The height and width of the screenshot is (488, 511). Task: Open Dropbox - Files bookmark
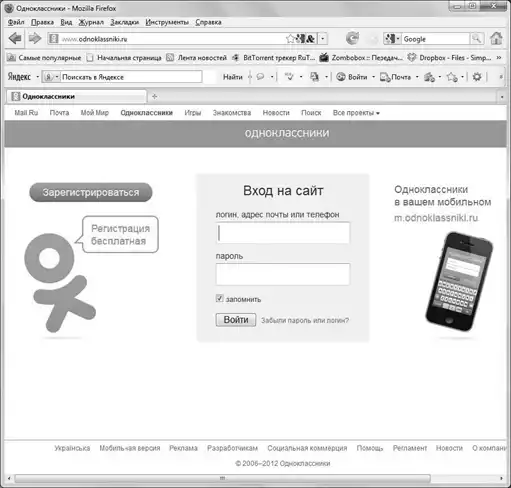coord(449,58)
